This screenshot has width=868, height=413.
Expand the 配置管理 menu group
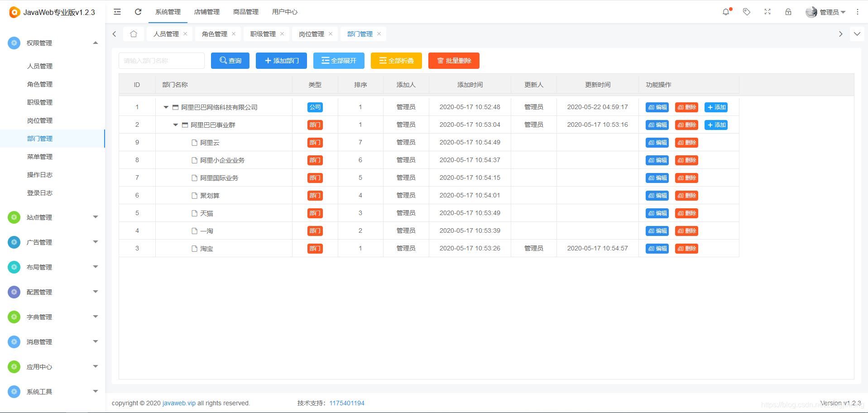coord(96,292)
